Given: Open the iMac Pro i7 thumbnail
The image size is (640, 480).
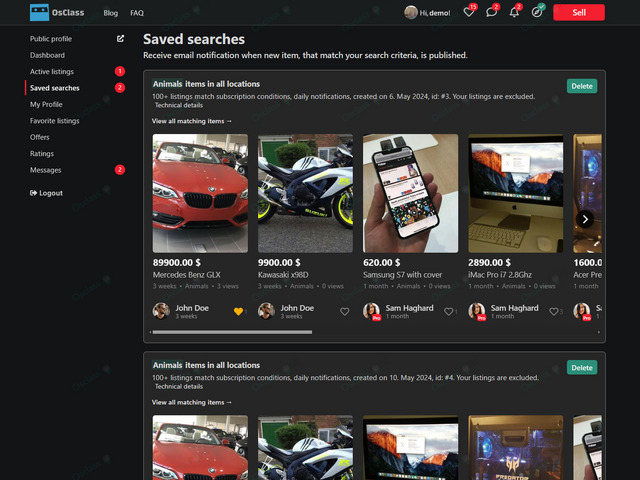Looking at the screenshot, I should 516,193.
